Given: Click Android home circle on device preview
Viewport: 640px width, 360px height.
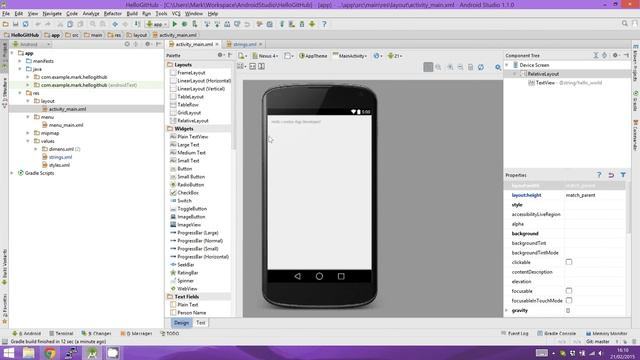Looking at the screenshot, I should [x=319, y=276].
